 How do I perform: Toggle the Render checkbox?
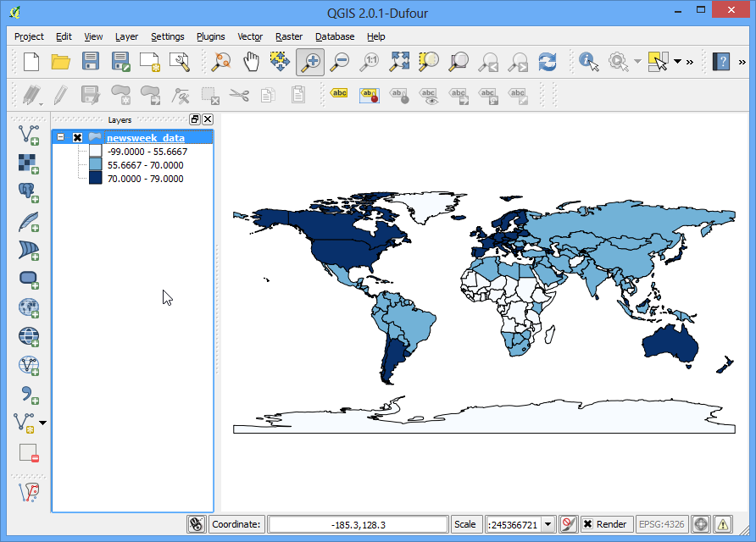pos(587,524)
